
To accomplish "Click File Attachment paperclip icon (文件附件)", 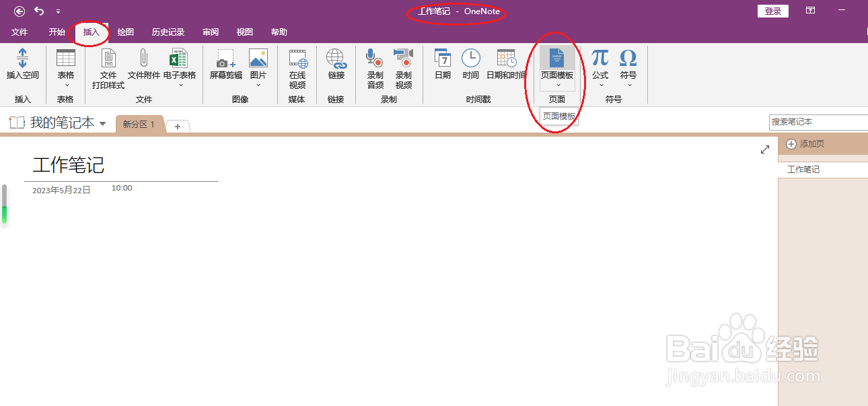I will (x=143, y=58).
